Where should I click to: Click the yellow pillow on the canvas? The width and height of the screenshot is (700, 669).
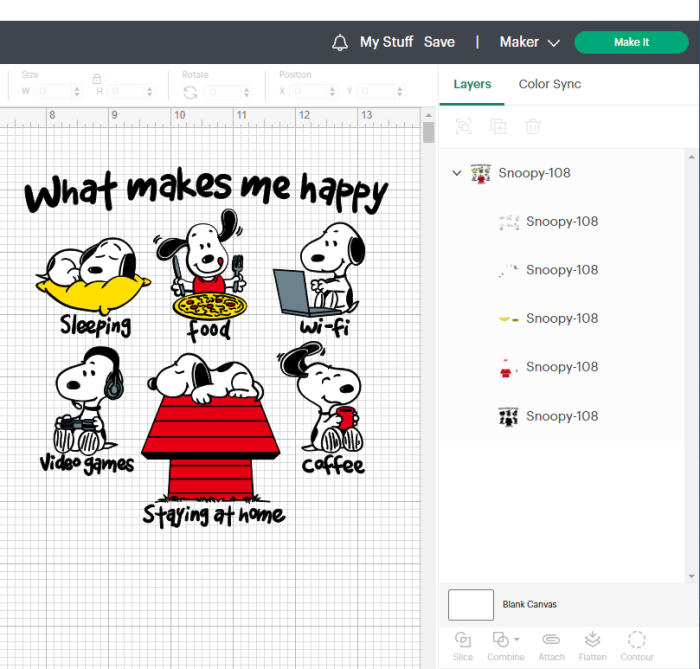point(93,293)
